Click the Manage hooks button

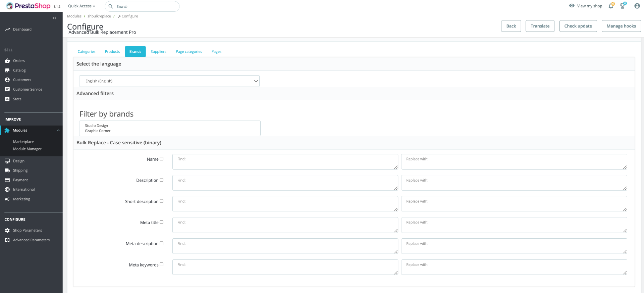(621, 26)
